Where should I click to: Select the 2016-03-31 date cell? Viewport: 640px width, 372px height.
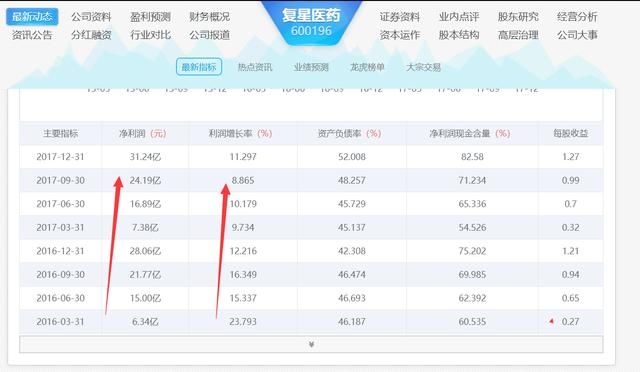click(x=60, y=322)
